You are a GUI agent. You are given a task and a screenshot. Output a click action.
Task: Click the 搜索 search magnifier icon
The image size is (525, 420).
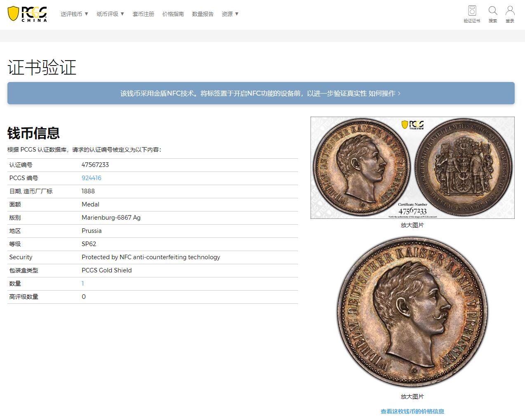(493, 14)
